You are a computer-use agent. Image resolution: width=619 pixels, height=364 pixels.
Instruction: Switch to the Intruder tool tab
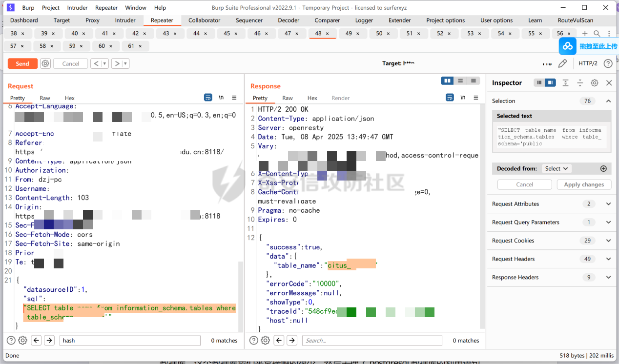pos(125,20)
